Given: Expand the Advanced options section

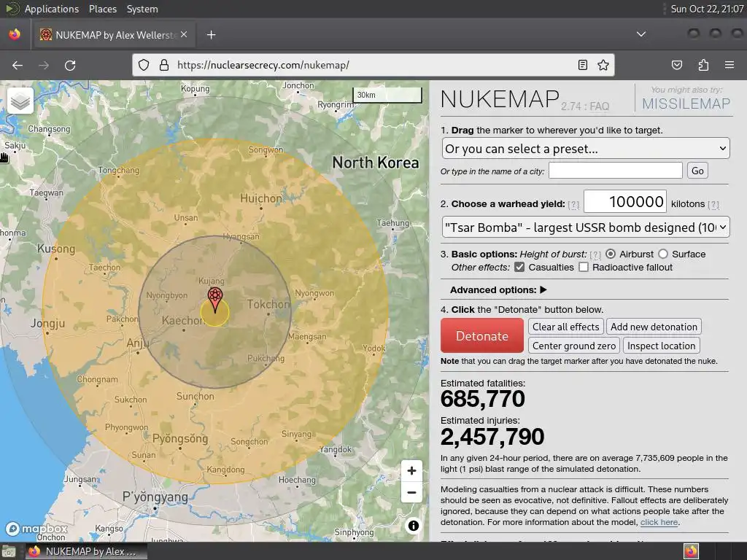Looking at the screenshot, I should [x=498, y=289].
